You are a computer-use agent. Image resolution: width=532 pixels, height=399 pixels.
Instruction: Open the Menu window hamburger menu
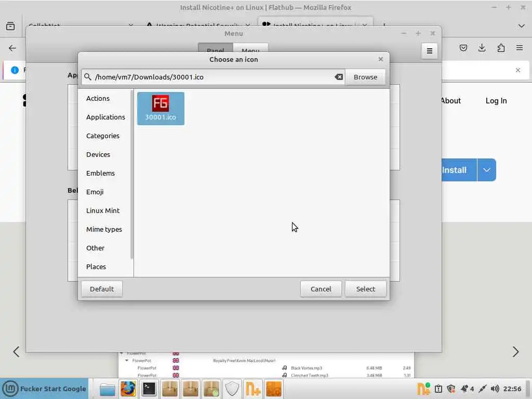point(430,51)
